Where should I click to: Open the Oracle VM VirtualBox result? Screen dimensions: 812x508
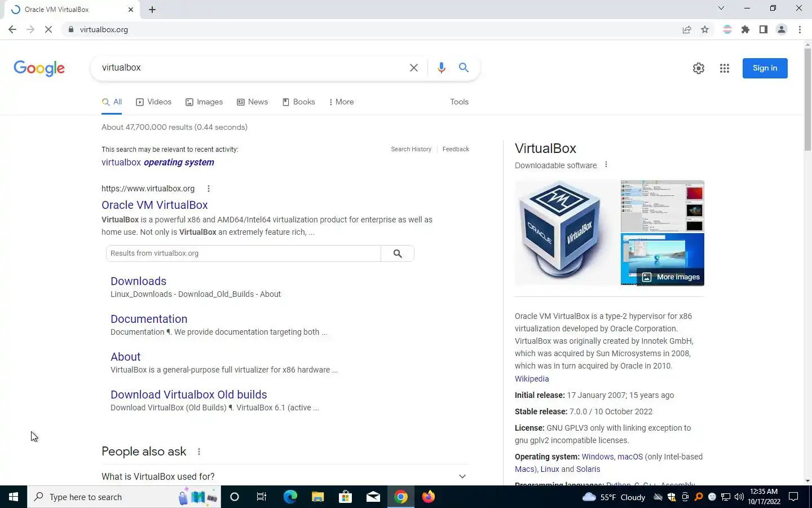155,205
